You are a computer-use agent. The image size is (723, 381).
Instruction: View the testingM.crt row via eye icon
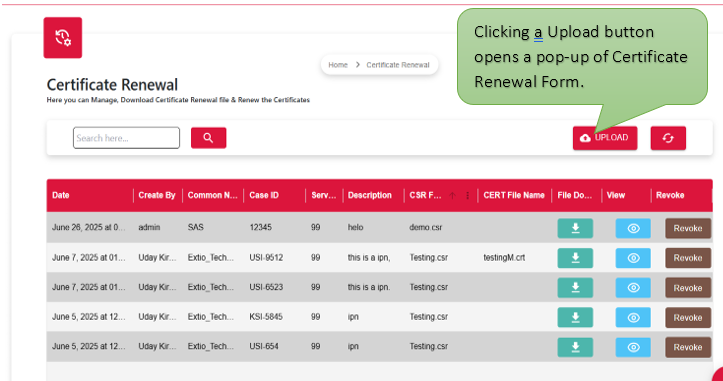tap(633, 258)
